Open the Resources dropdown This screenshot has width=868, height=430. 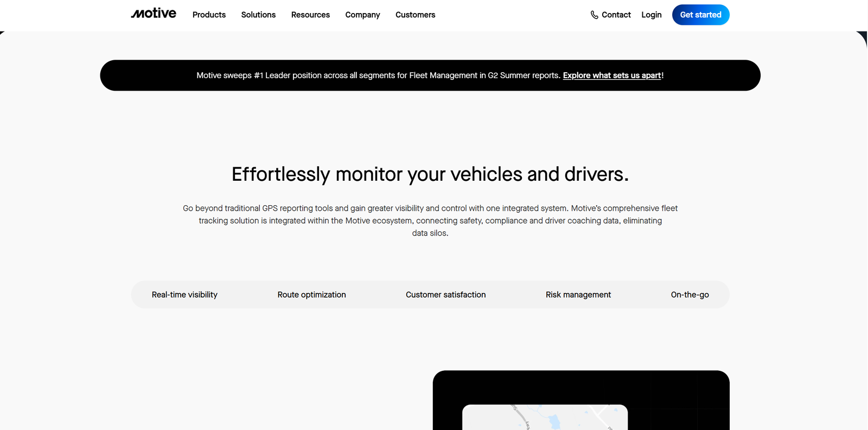[x=310, y=15]
